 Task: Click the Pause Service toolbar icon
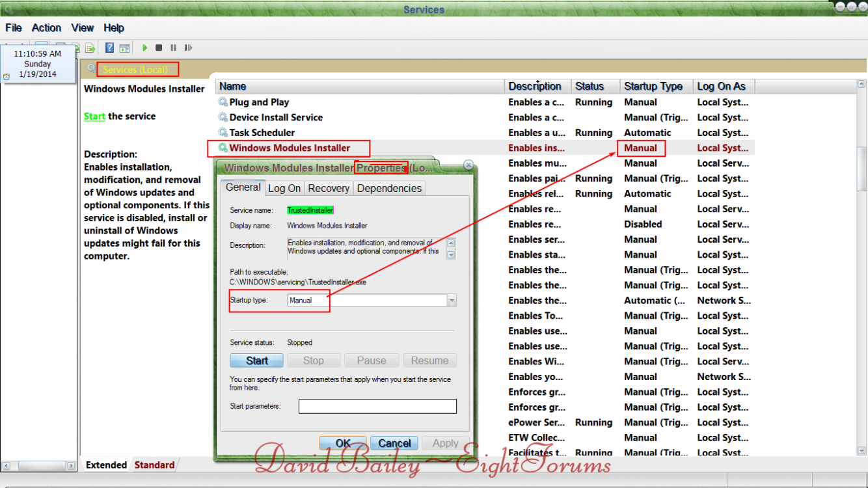[x=173, y=47]
